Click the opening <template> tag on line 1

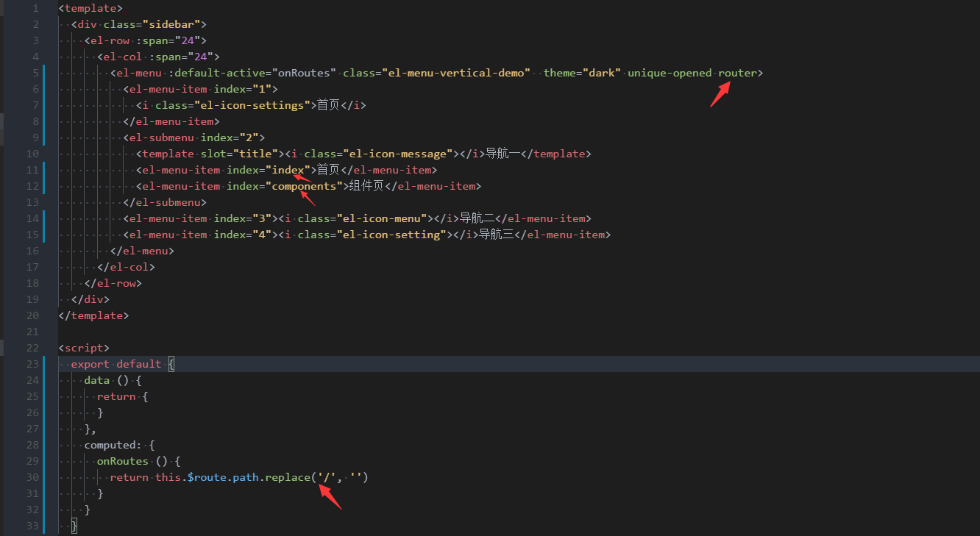(90, 8)
